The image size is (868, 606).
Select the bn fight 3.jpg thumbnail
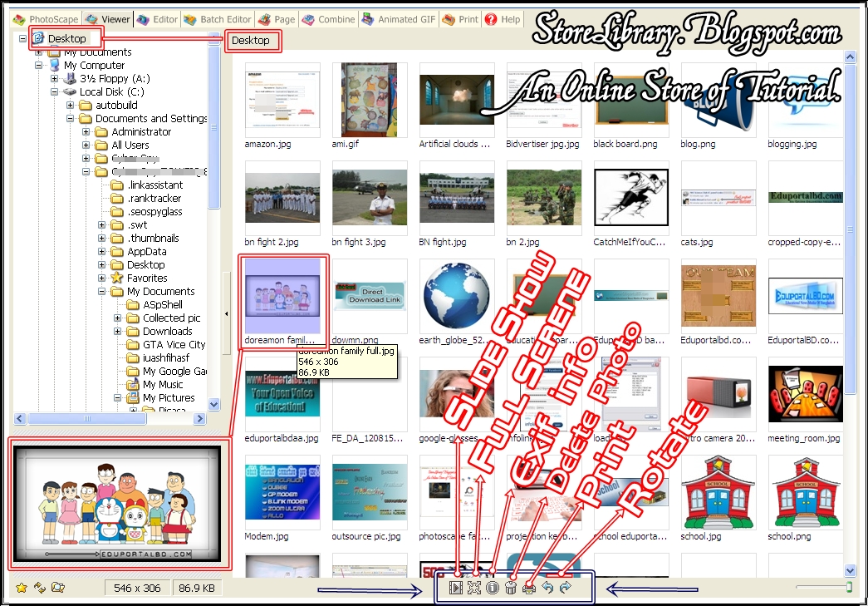click(x=370, y=199)
